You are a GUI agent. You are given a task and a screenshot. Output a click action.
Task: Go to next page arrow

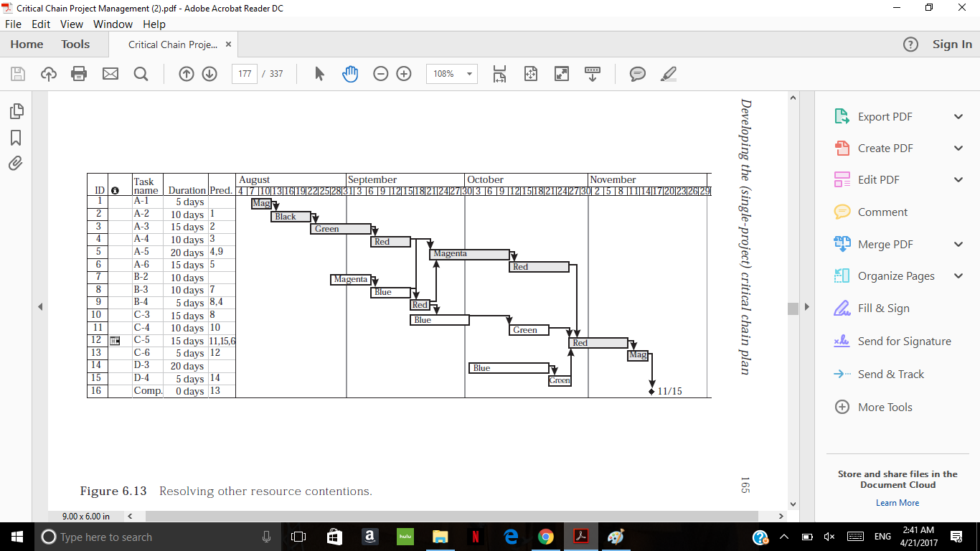[x=209, y=74]
